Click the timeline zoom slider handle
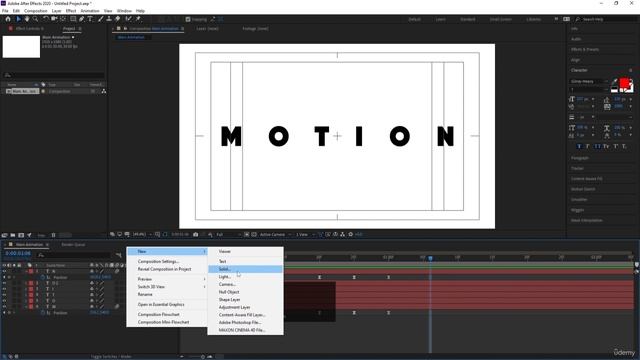The height and width of the screenshot is (360, 640). 203,357
